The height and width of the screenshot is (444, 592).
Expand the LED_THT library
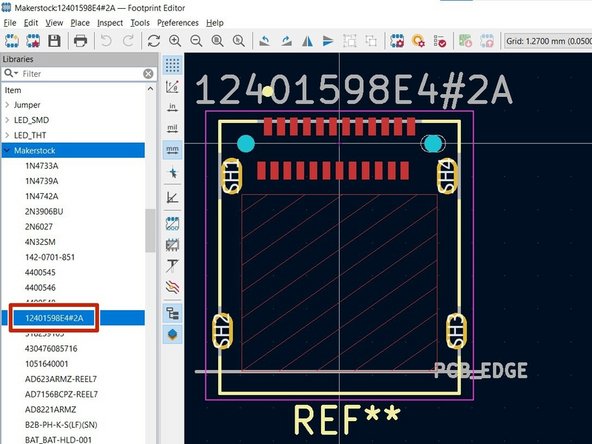pyautogui.click(x=7, y=135)
